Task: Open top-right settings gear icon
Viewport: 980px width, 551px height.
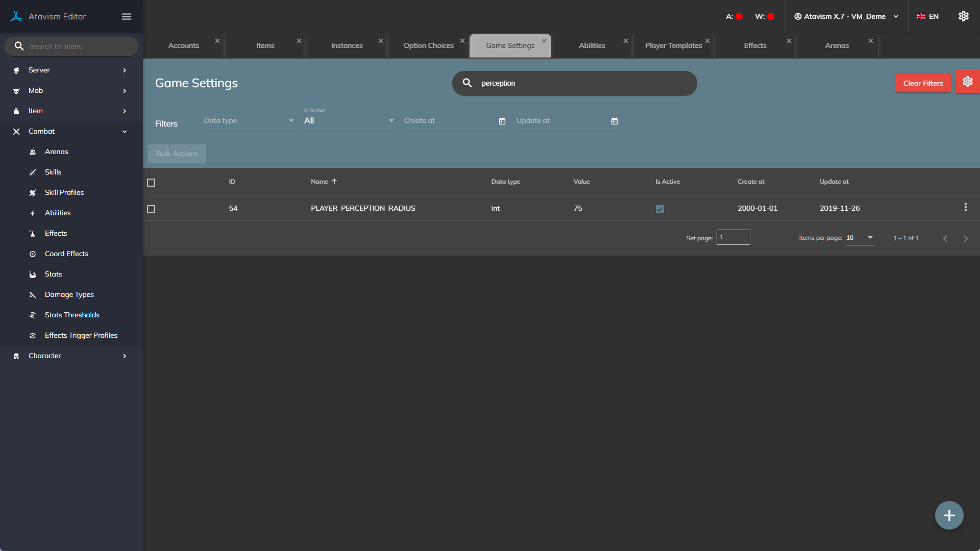Action: pos(963,16)
